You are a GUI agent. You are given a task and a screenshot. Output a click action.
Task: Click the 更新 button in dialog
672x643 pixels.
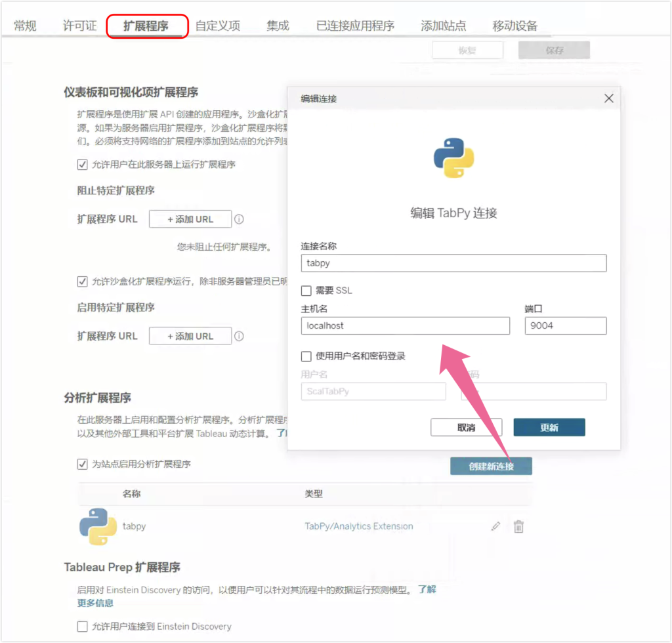549,427
